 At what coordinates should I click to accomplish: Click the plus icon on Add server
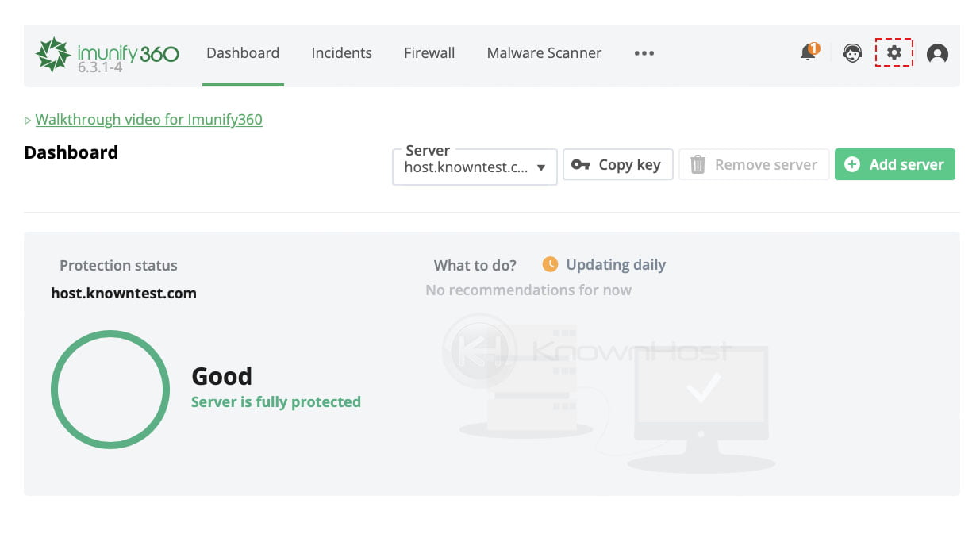(852, 164)
